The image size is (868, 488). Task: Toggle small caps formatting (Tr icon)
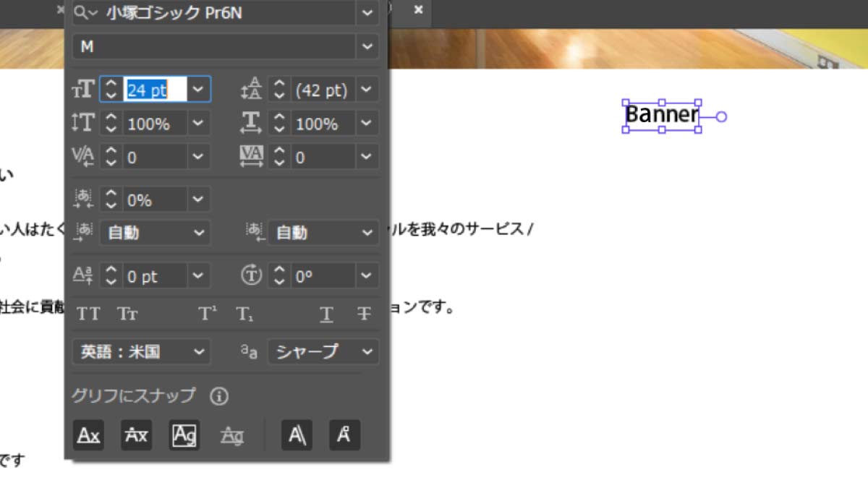coord(128,314)
